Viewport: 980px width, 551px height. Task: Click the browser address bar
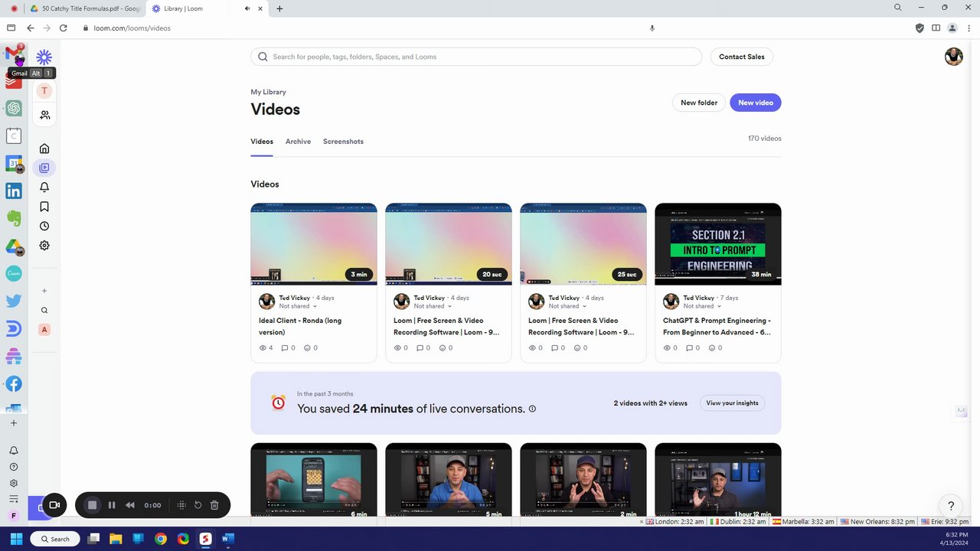367,28
